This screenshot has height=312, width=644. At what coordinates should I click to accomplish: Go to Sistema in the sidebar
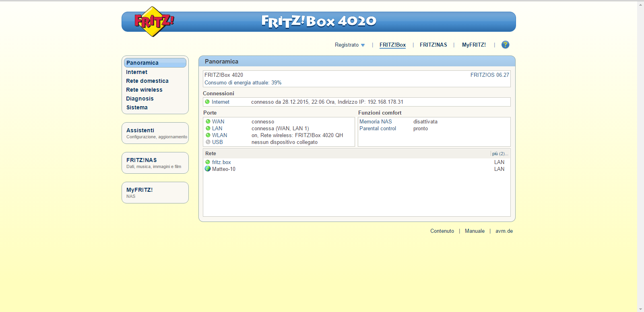pyautogui.click(x=137, y=107)
